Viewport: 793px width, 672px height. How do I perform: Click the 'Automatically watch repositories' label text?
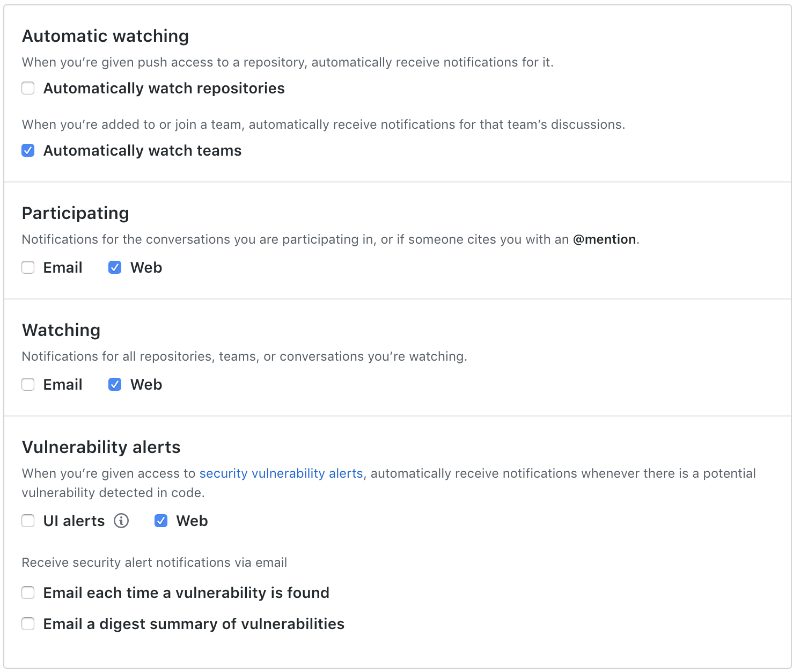[164, 88]
